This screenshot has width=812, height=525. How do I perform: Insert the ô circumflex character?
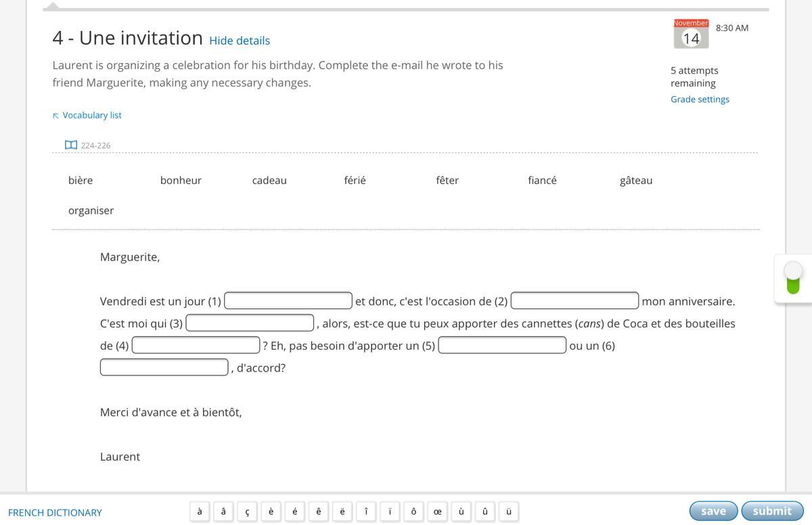(x=413, y=511)
